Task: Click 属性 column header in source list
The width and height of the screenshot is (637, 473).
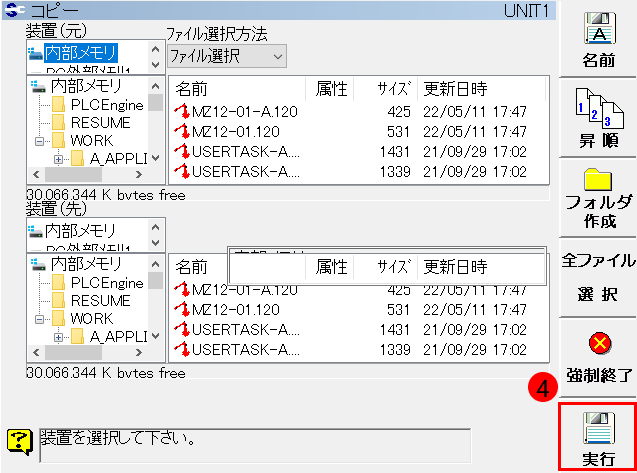Action: click(x=330, y=89)
